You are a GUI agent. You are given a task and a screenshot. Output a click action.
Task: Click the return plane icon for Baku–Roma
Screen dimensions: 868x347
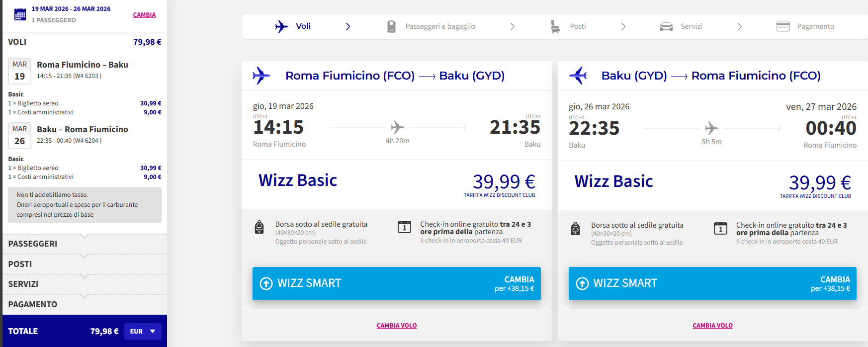(x=578, y=76)
